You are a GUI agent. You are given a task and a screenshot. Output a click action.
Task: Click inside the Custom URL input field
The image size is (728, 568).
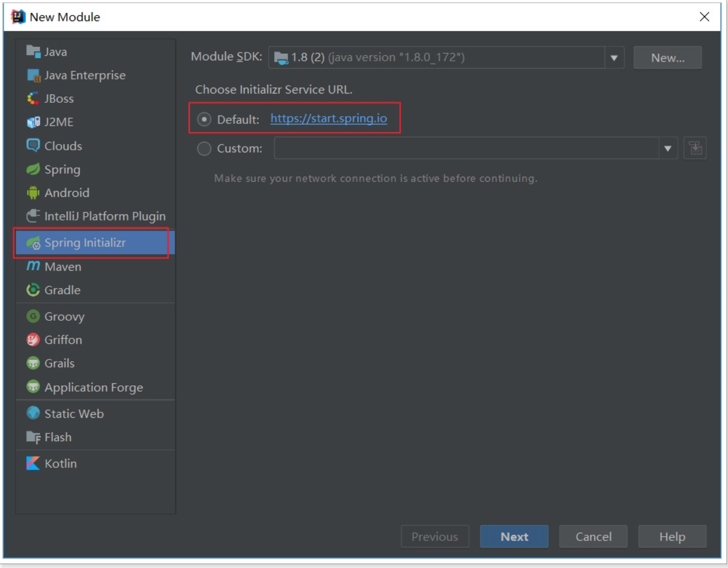466,148
